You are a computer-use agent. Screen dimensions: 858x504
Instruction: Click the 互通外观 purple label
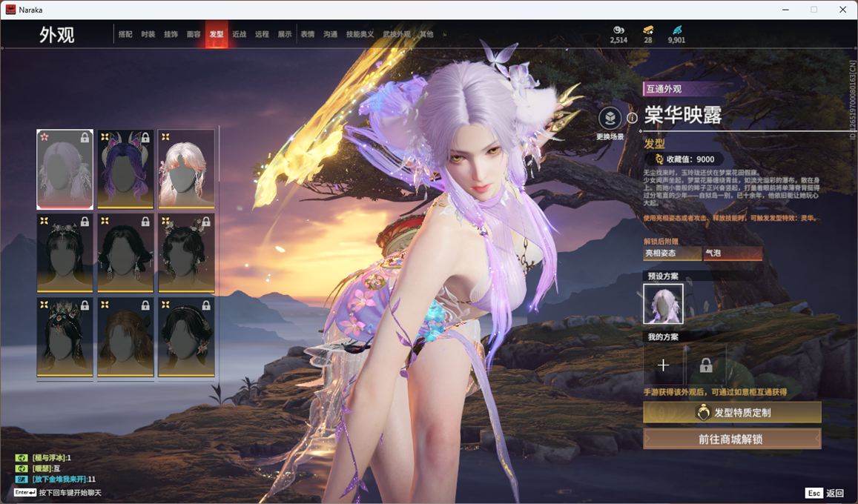[x=664, y=88]
